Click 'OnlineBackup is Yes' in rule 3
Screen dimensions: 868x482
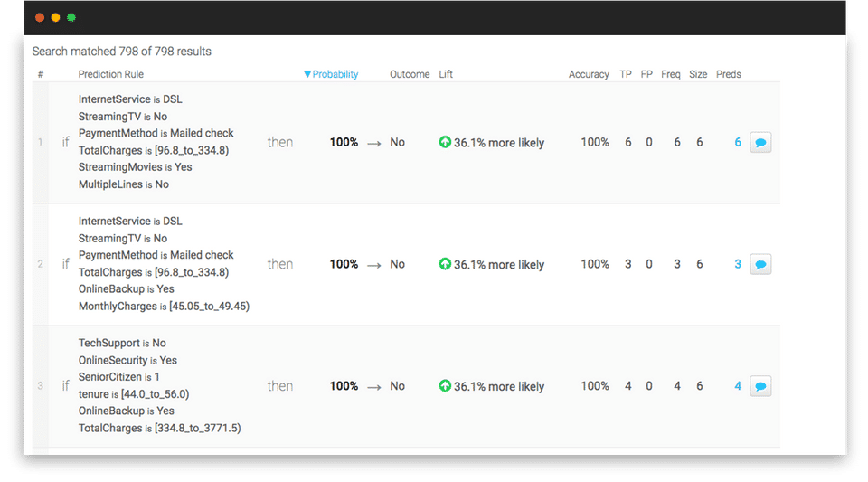coord(127,411)
